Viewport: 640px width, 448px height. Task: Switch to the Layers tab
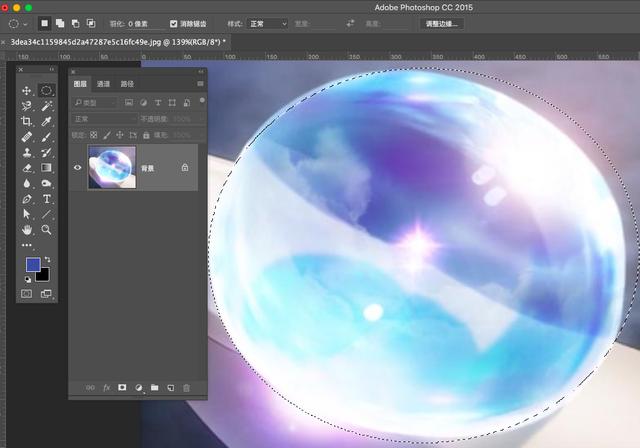80,84
